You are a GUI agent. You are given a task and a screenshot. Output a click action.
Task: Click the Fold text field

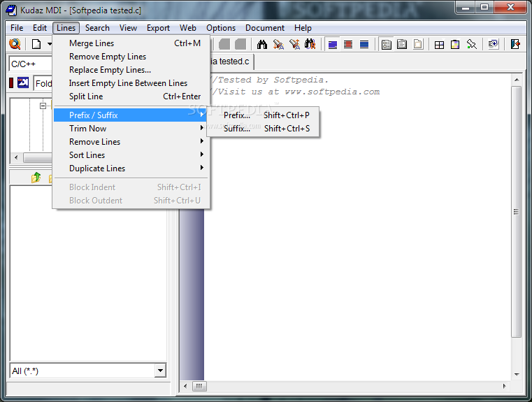[43, 83]
